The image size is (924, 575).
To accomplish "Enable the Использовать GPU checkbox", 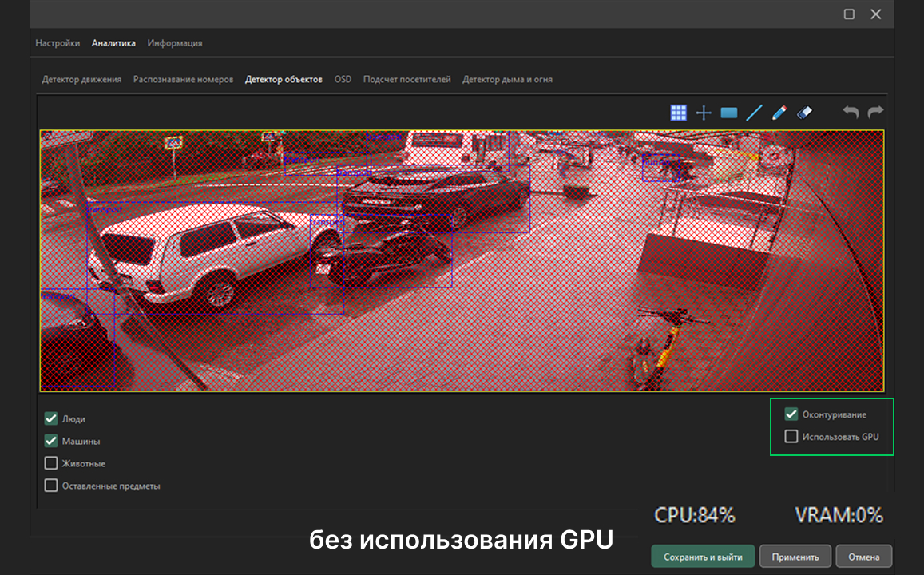I will [x=791, y=437].
